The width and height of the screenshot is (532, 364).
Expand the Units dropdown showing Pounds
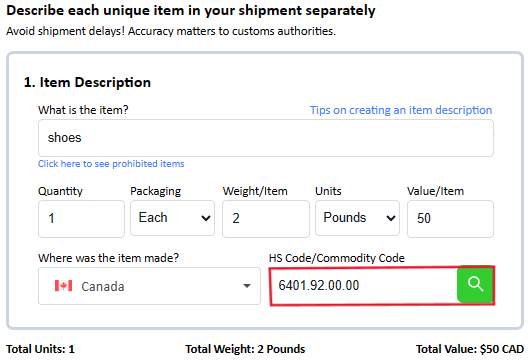coord(357,218)
